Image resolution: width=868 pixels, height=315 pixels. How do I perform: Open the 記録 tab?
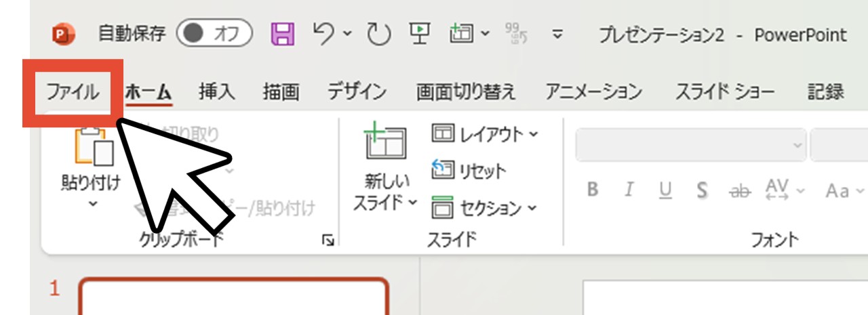[826, 92]
